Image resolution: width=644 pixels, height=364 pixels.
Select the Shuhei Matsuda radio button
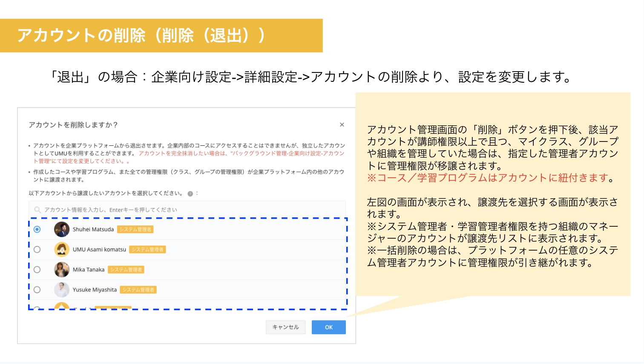click(x=37, y=229)
